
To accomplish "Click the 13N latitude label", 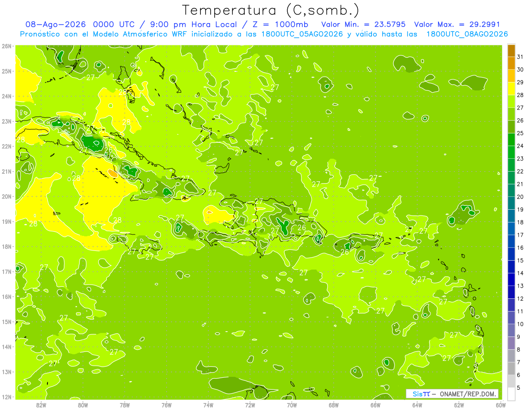I will [x=6, y=372].
